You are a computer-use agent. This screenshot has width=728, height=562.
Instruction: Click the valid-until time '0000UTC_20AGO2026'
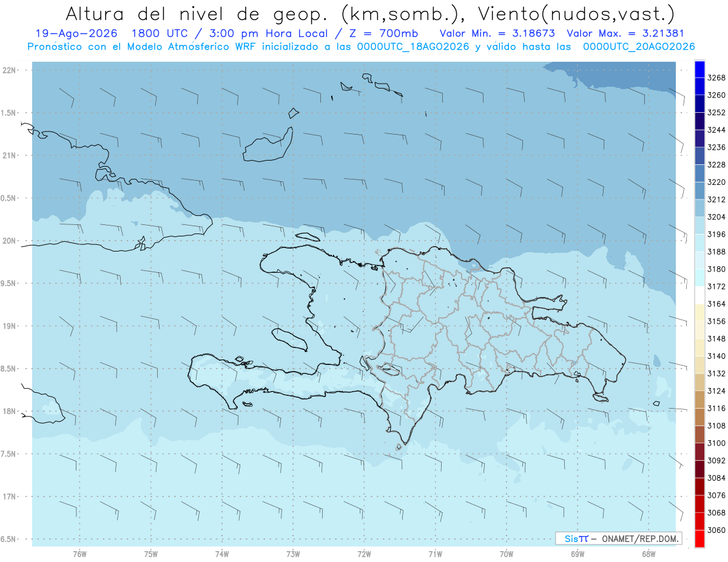638,47
